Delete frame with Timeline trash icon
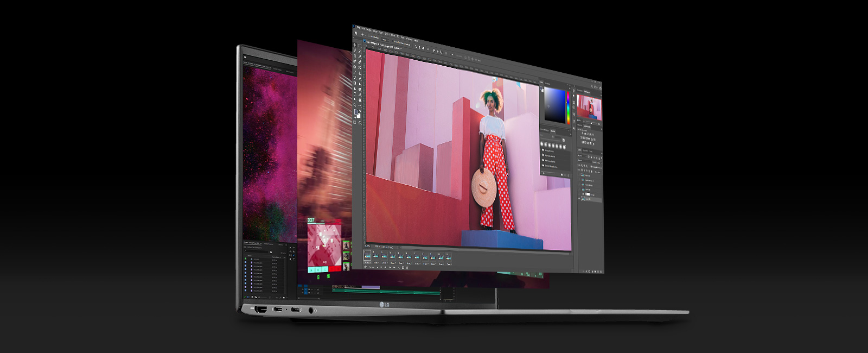Screen dimensions: 868x353 tap(407, 268)
